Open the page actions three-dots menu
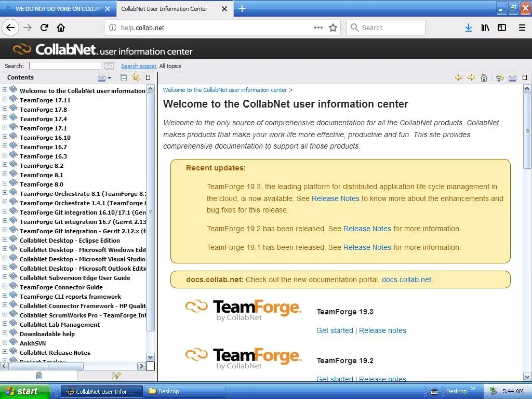Screen dimensions: 532x399 (318, 28)
